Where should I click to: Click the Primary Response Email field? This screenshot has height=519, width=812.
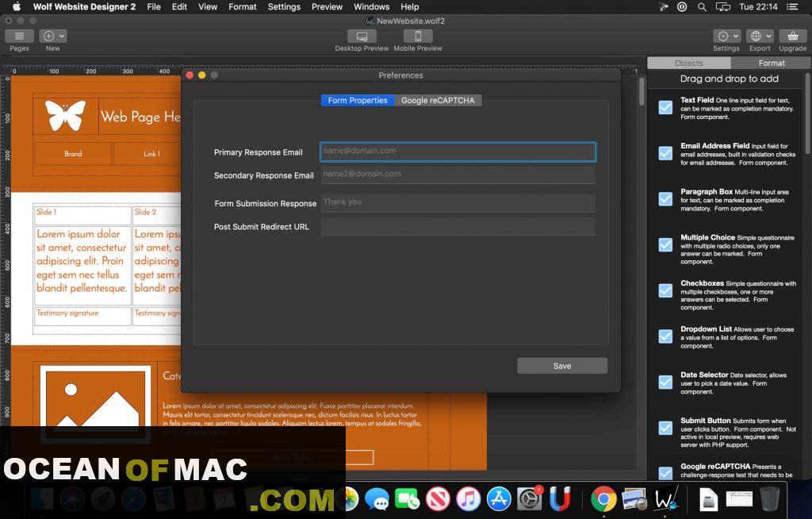pos(458,152)
